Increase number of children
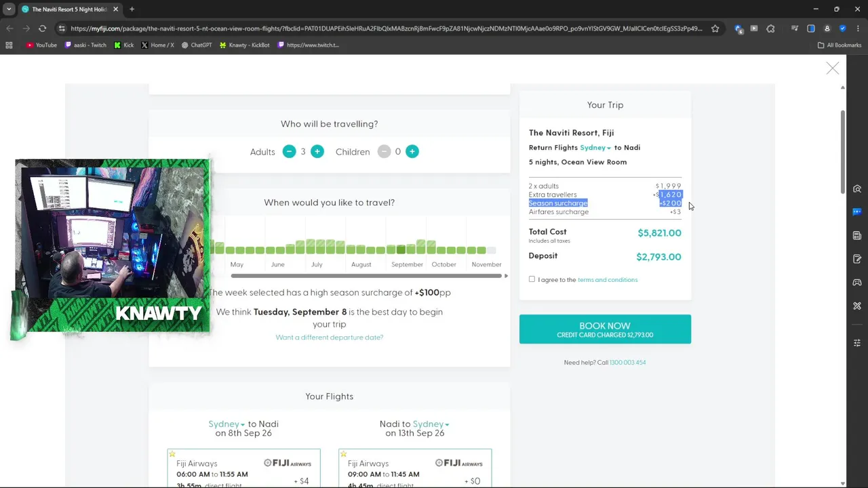Screen dimensions: 868x488 pyautogui.click(x=412, y=151)
